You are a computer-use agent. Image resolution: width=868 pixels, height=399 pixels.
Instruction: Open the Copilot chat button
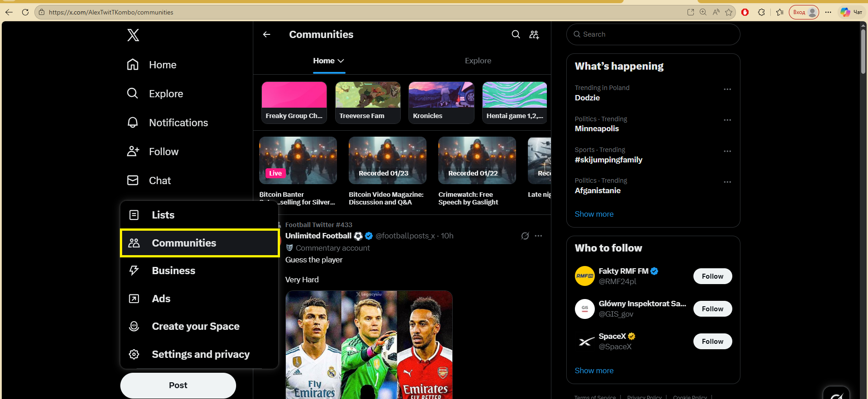(851, 12)
